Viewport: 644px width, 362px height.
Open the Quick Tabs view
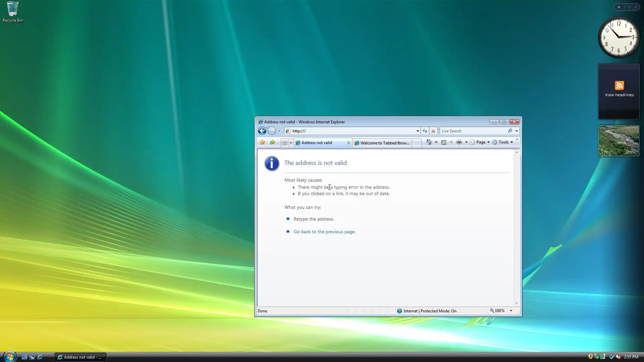pyautogui.click(x=284, y=143)
